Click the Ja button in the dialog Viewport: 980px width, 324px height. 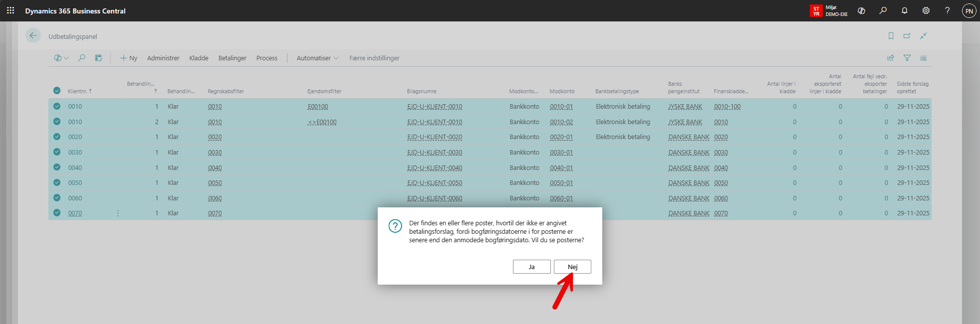(531, 267)
